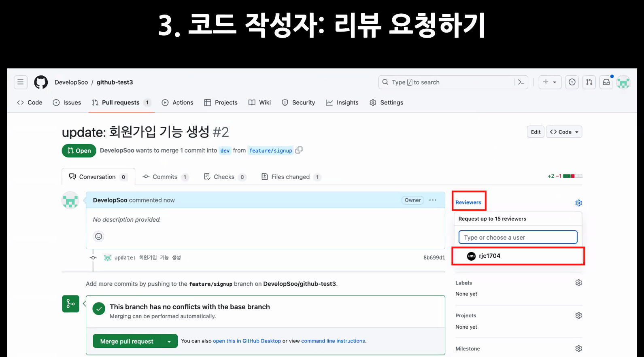The image size is (644, 357).
Task: Click the Edit title button
Action: 536,132
